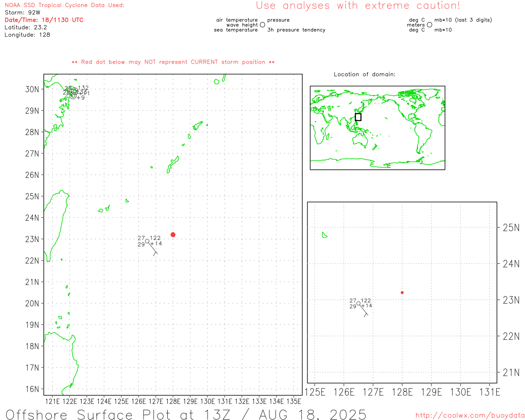
Task: Click the '131E' axis label under inset map
Action: [x=490, y=392]
